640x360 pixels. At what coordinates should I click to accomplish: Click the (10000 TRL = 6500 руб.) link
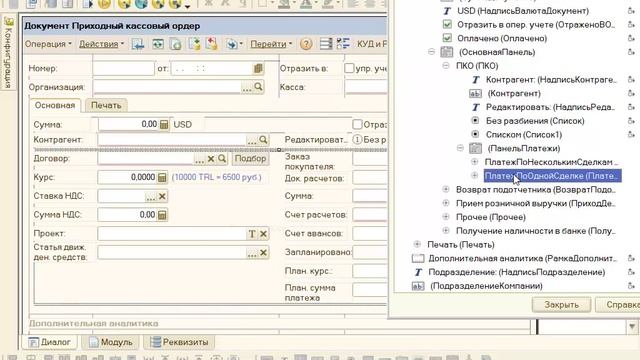(x=216, y=178)
